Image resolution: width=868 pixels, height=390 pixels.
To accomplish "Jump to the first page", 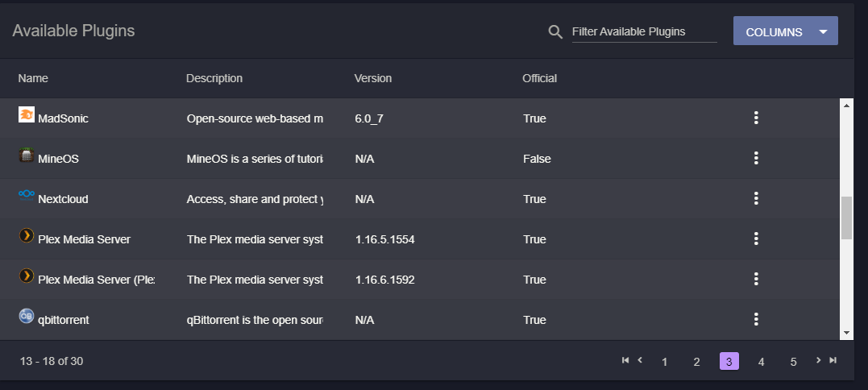I will coord(625,360).
